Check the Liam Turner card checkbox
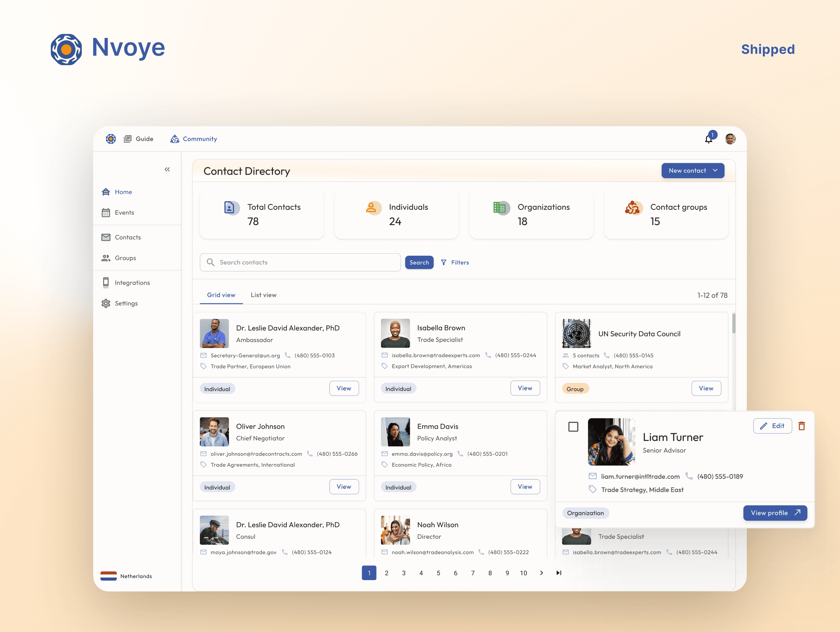840x632 pixels. pos(573,427)
